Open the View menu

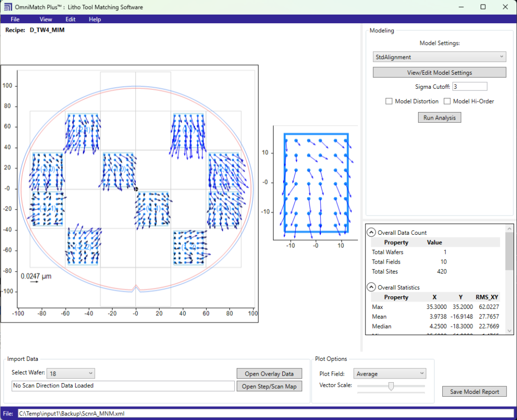(46, 19)
